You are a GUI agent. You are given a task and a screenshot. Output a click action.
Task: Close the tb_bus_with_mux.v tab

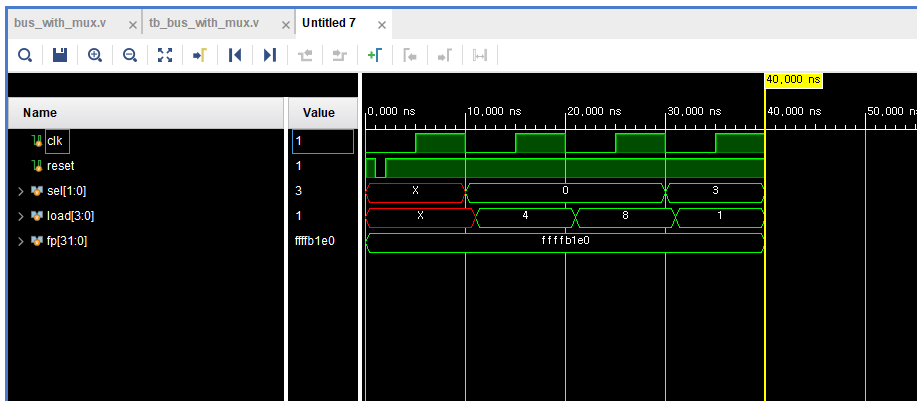(x=285, y=25)
